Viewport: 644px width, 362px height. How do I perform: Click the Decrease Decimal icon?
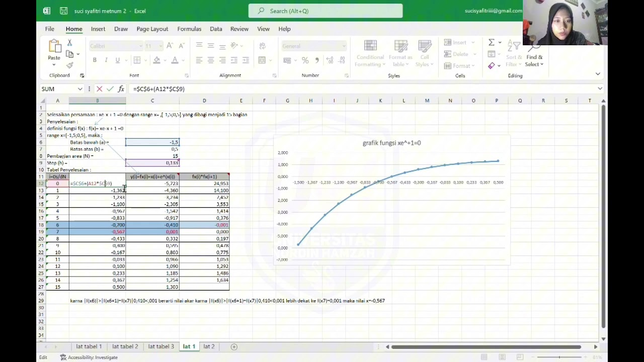point(342,60)
